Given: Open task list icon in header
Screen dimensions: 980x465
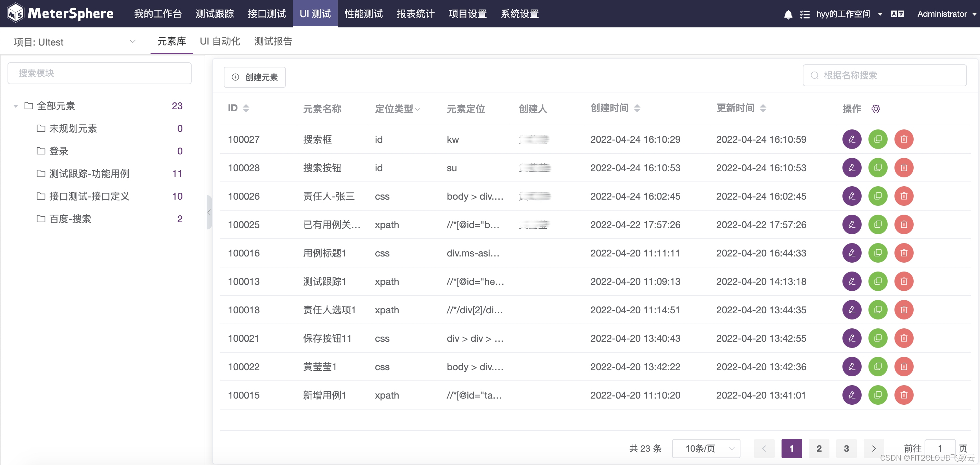Looking at the screenshot, I should [x=804, y=14].
